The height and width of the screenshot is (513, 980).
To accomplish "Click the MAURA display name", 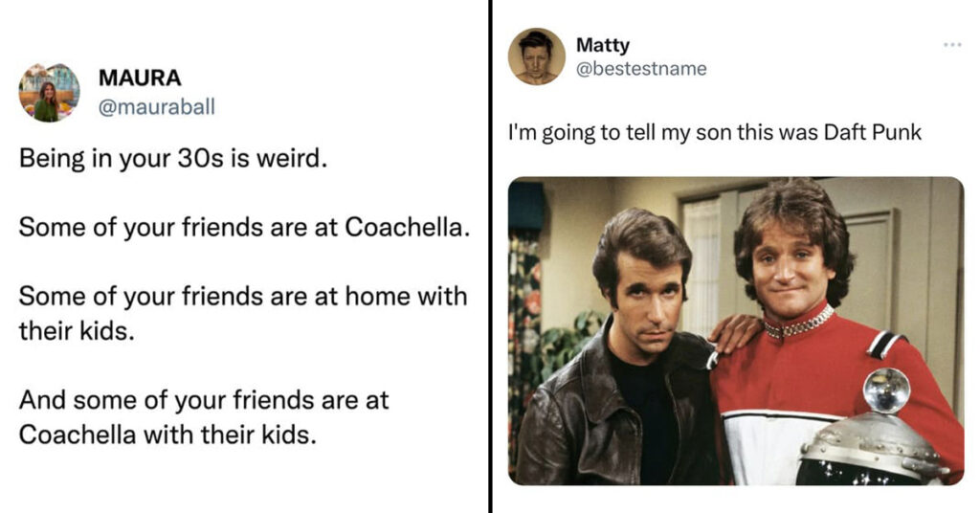I will click(140, 78).
